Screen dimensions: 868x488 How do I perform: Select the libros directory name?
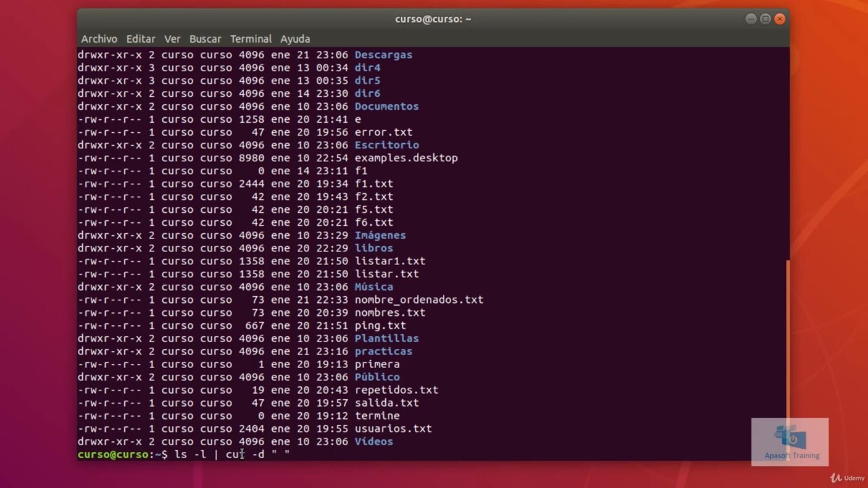[x=374, y=248]
